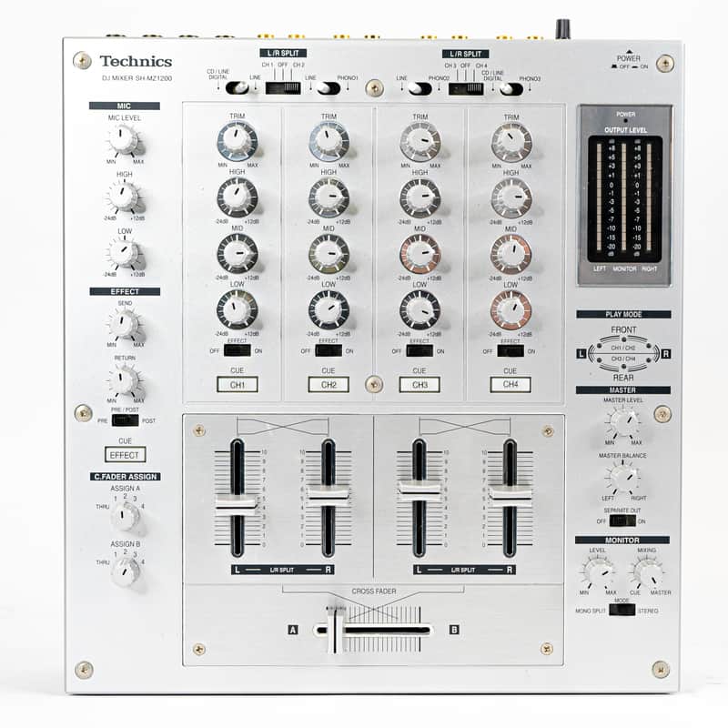Click the channel 2 volume fader
The width and height of the screenshot is (728, 728).
pyautogui.click(x=329, y=496)
